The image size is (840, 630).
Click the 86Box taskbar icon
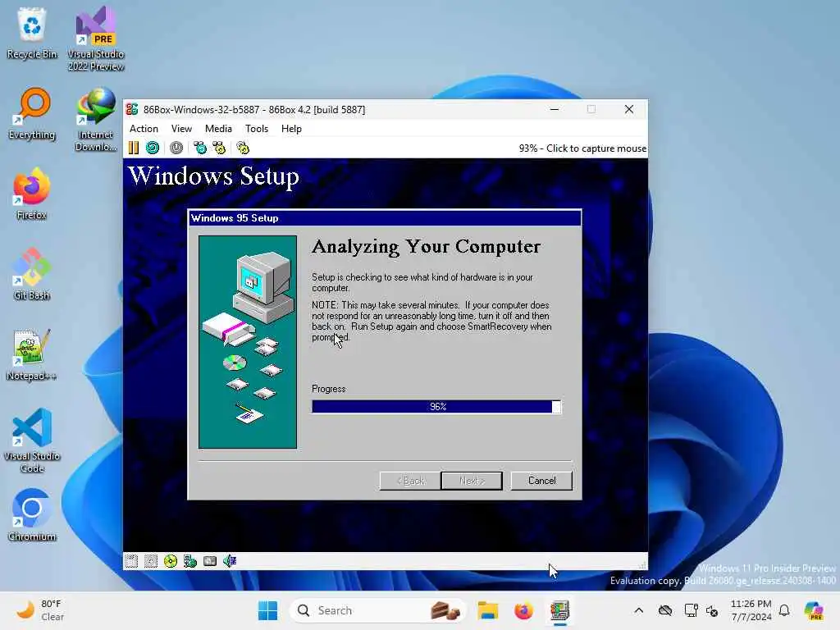pyautogui.click(x=559, y=610)
